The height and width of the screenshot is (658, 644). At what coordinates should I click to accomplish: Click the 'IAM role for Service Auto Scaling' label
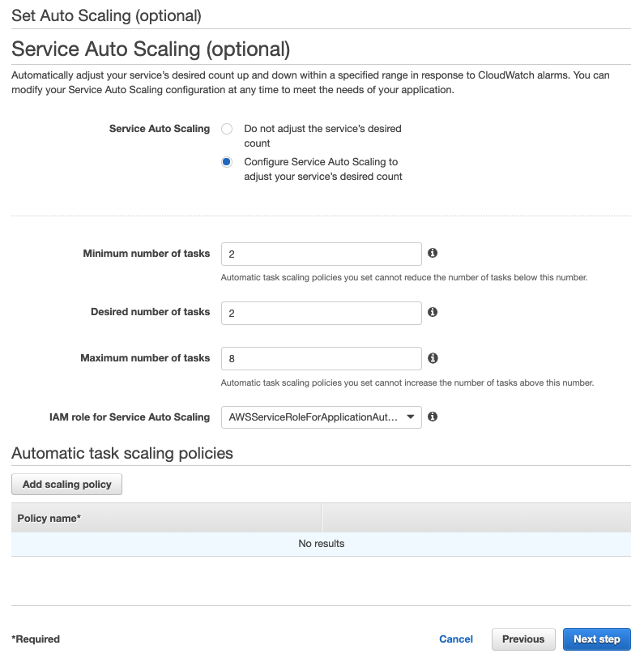point(130,417)
